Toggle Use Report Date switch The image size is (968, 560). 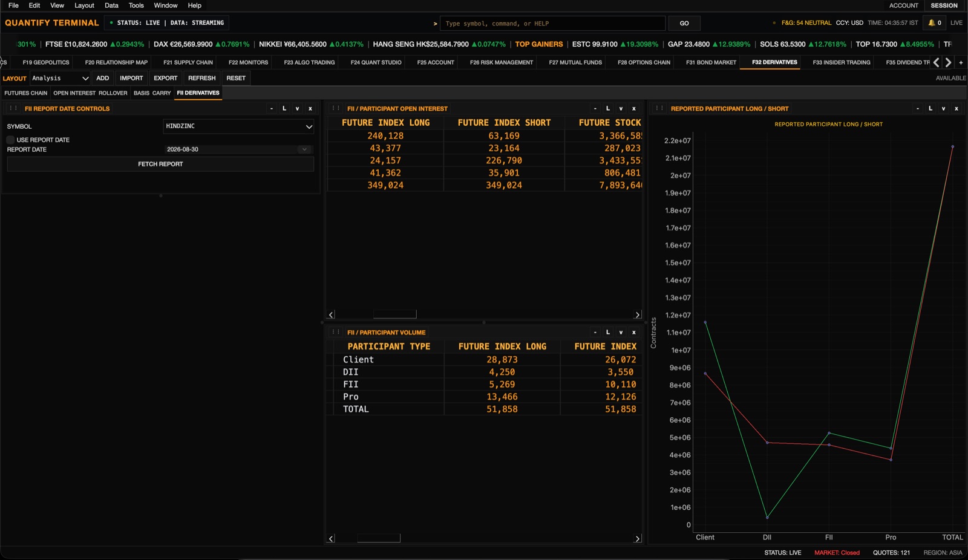point(10,140)
